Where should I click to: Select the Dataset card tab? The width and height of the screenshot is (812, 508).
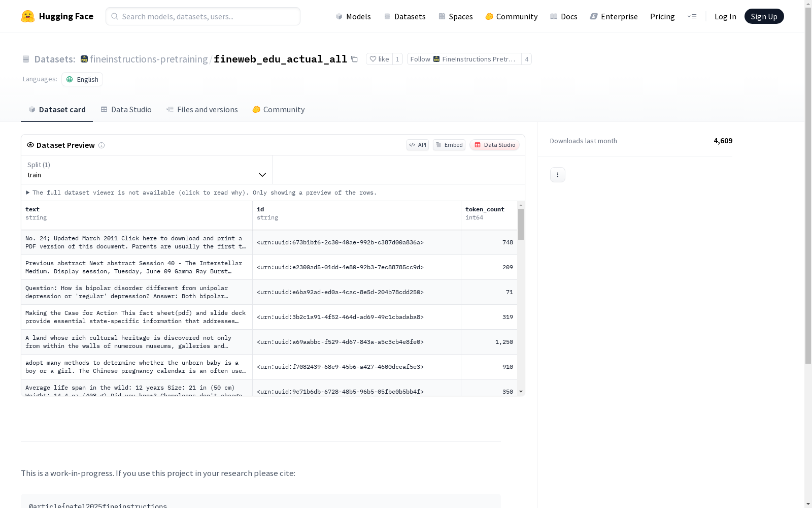click(57, 110)
